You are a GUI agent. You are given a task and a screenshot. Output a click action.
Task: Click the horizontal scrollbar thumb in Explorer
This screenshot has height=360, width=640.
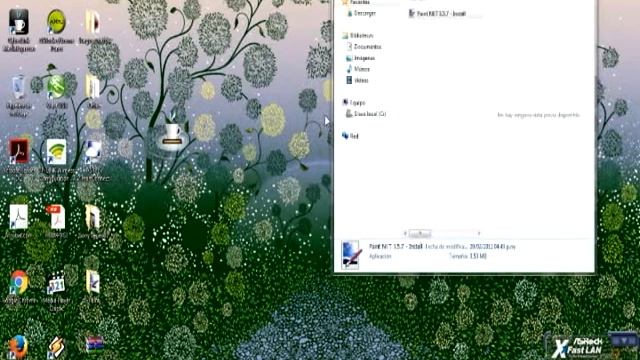click(x=420, y=233)
